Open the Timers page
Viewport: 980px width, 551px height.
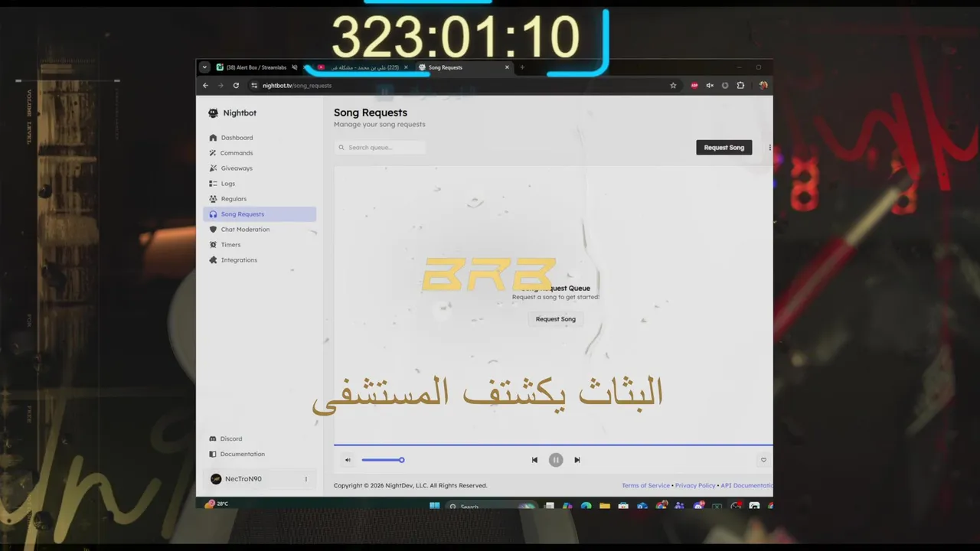pos(260,245)
